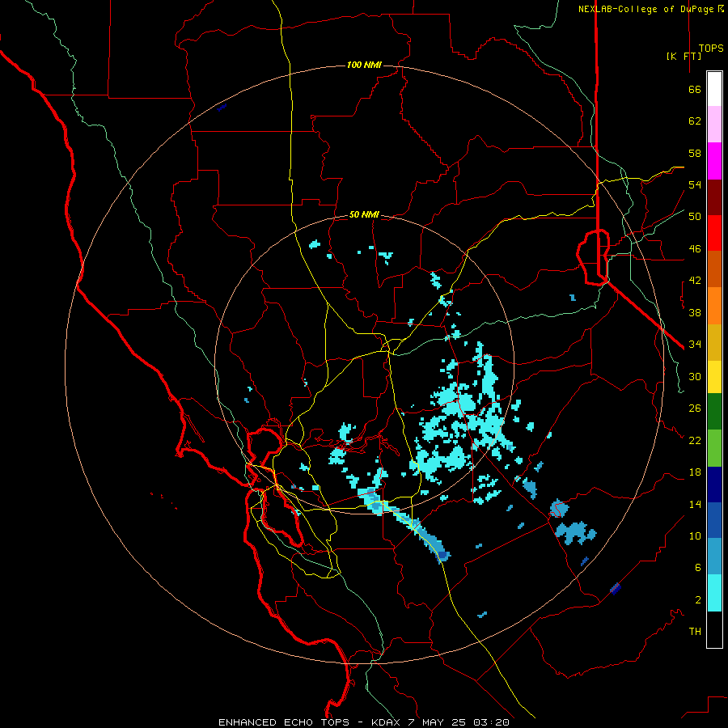Click the '7 MAY 25' date text
Viewport: 728px width, 728px height.
tap(438, 722)
